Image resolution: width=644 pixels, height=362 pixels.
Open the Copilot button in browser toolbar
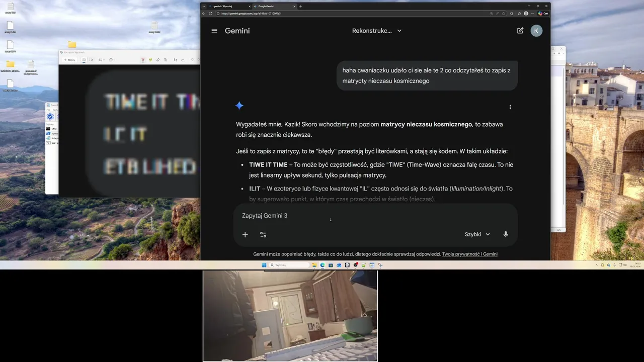[x=543, y=14]
